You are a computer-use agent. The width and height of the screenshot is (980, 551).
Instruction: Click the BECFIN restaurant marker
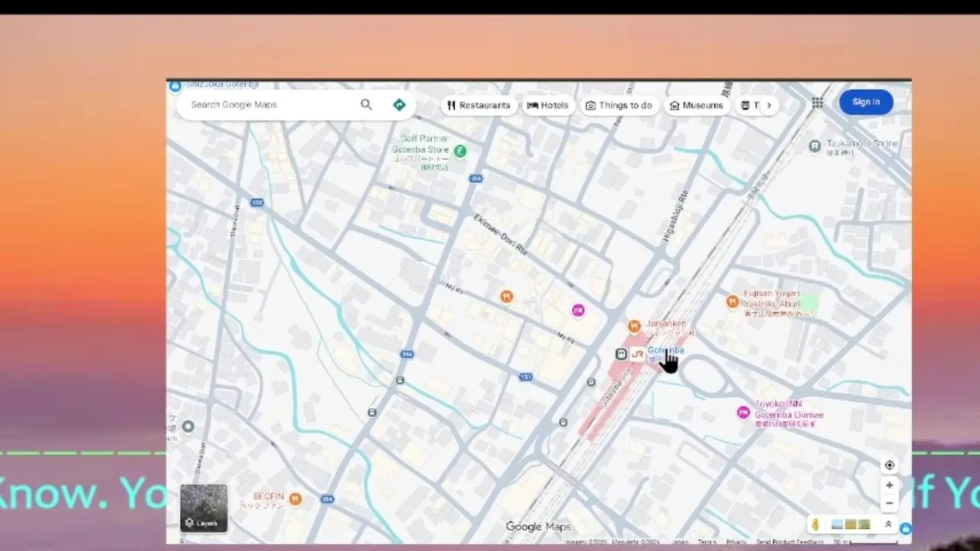(296, 499)
